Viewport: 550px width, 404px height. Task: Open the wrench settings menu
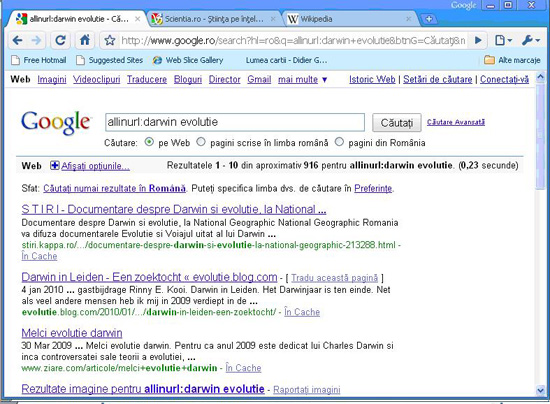click(x=530, y=41)
